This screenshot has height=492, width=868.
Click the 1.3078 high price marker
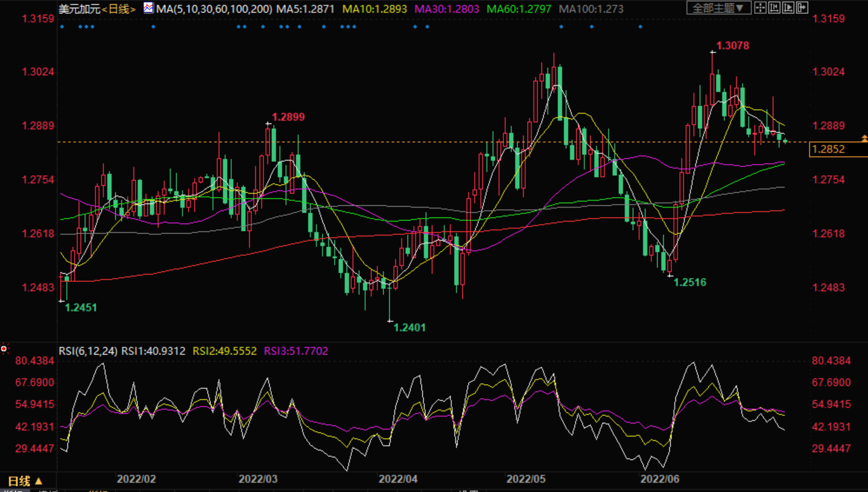(x=732, y=46)
